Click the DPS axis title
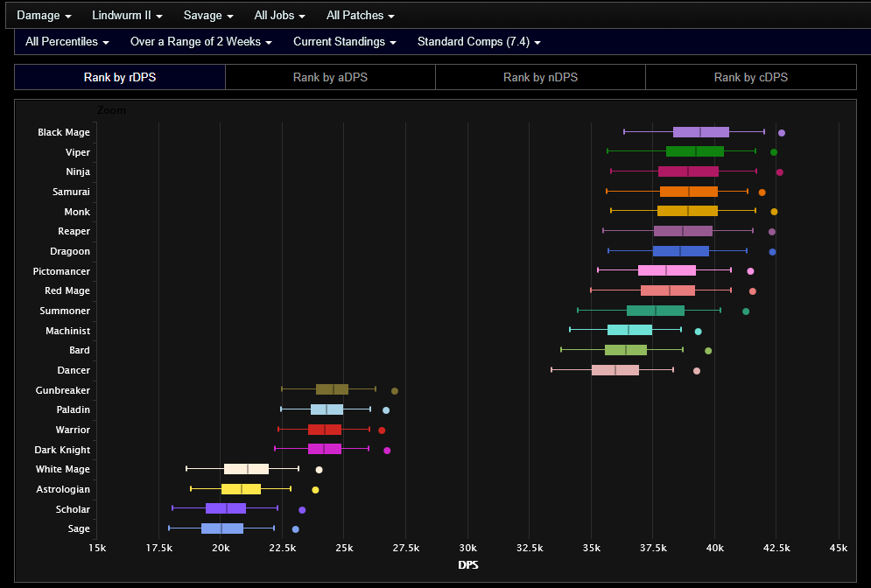871x588 pixels. (468, 564)
